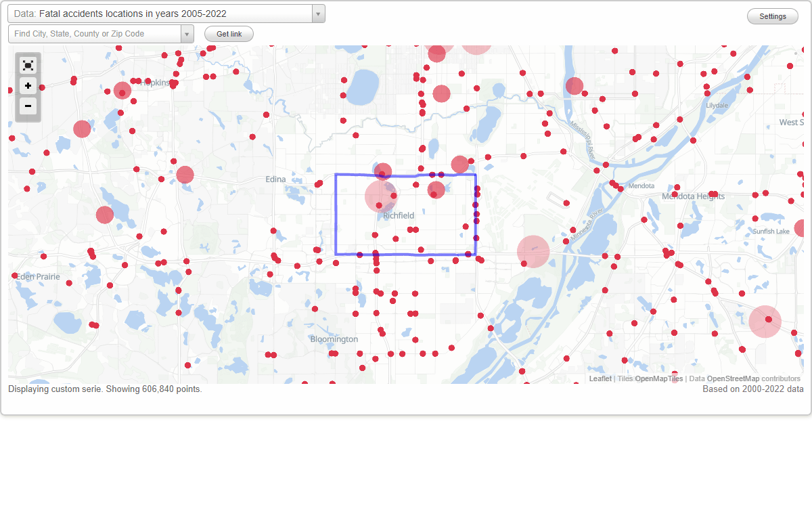The width and height of the screenshot is (812, 522).
Task: Open the OpenMapTiles link
Action: 660,378
